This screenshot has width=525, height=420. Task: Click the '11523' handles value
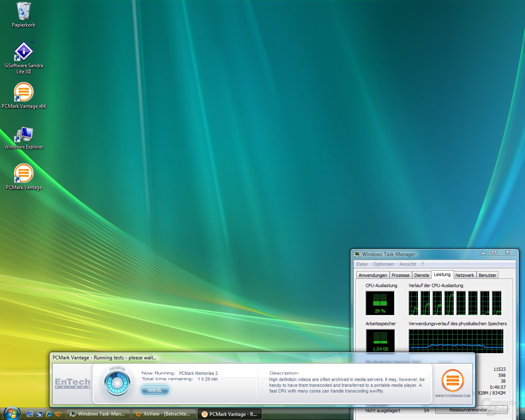coord(500,369)
